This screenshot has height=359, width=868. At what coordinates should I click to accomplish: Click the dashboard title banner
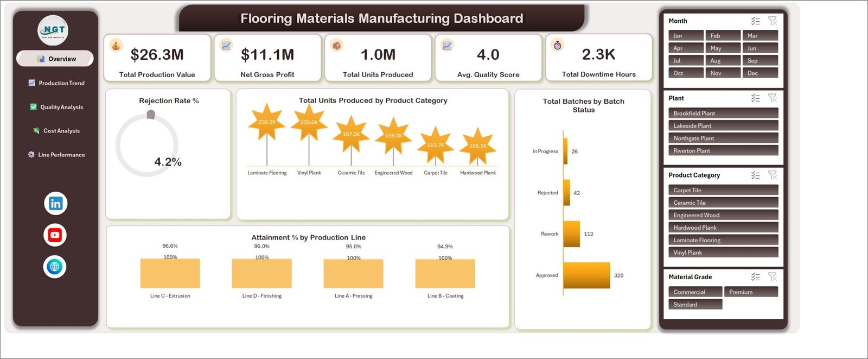coord(382,18)
